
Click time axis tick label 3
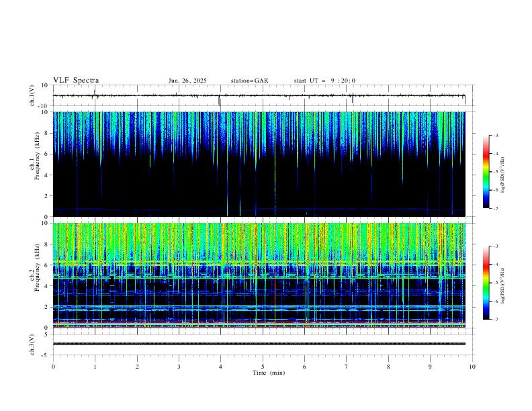coord(179,367)
